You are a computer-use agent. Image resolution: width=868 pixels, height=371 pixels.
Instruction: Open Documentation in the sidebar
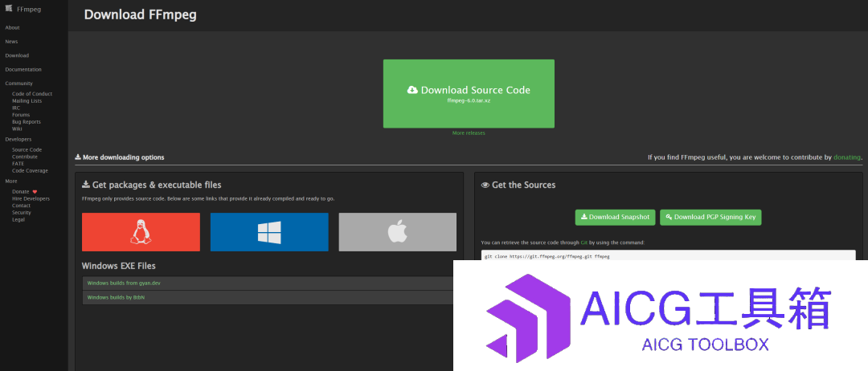pyautogui.click(x=23, y=70)
